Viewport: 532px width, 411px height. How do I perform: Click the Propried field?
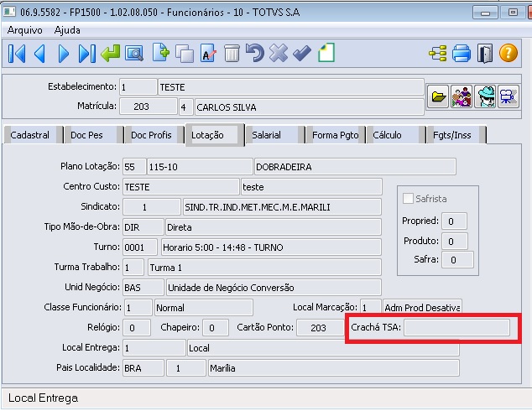point(454,221)
